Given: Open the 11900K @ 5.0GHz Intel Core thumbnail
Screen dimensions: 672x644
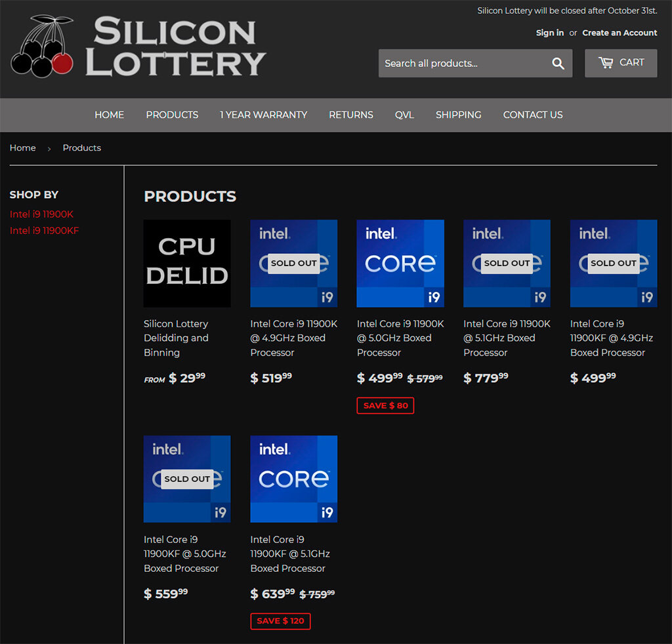Looking at the screenshot, I should click(400, 264).
